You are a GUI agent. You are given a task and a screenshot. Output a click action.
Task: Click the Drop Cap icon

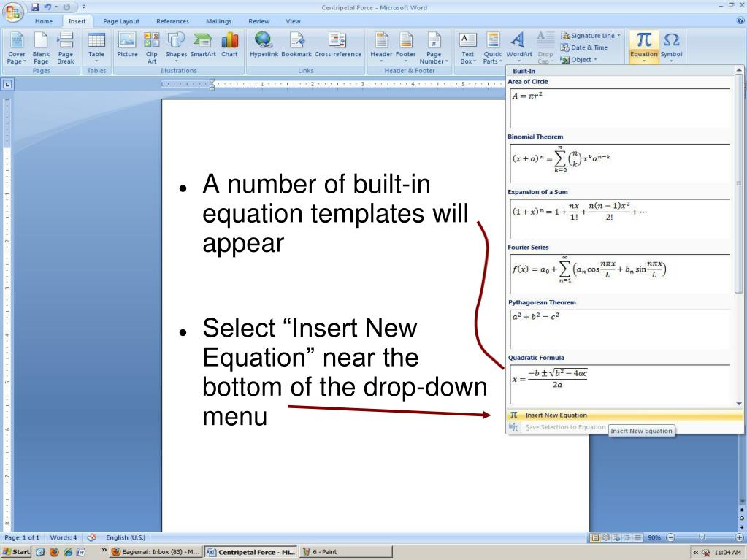pos(545,47)
